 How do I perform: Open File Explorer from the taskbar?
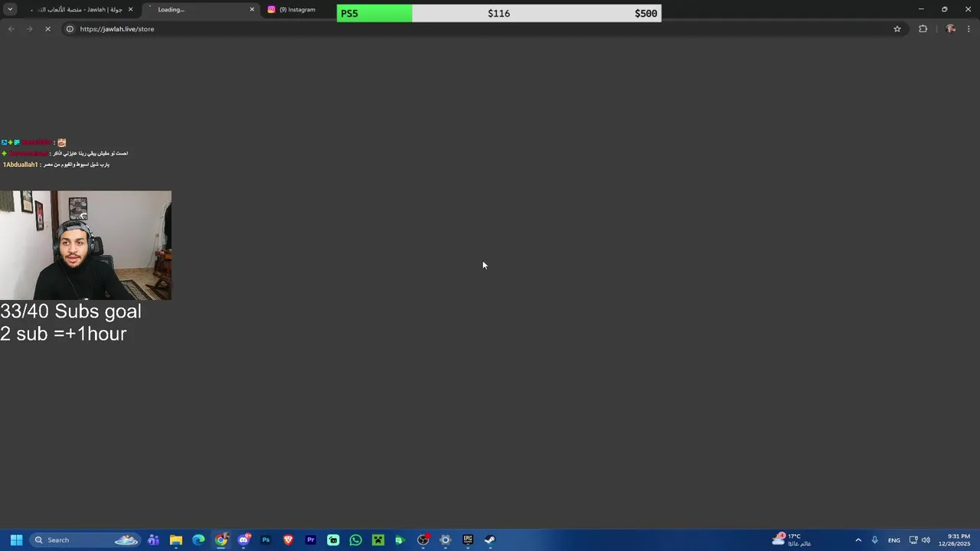click(x=176, y=540)
